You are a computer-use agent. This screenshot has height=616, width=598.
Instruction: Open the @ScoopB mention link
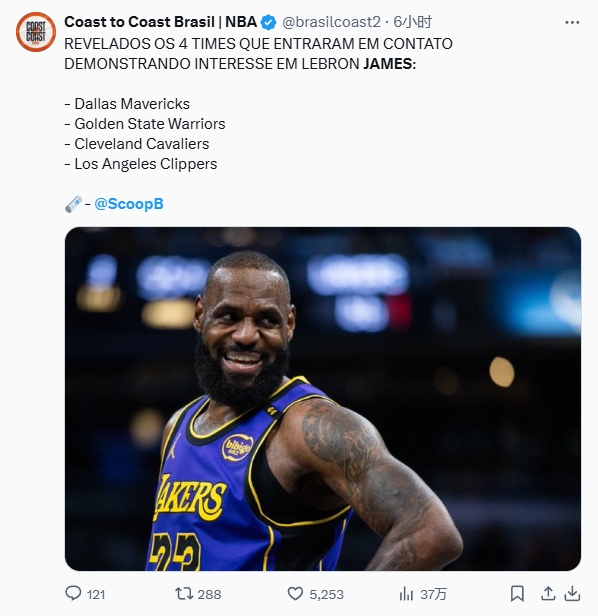[x=129, y=204]
